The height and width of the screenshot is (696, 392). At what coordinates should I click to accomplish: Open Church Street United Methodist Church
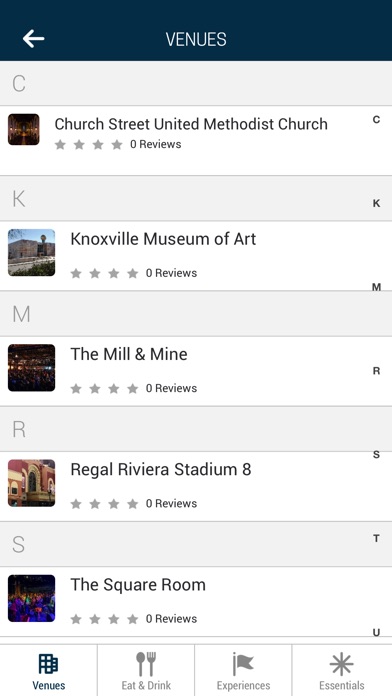196,141
